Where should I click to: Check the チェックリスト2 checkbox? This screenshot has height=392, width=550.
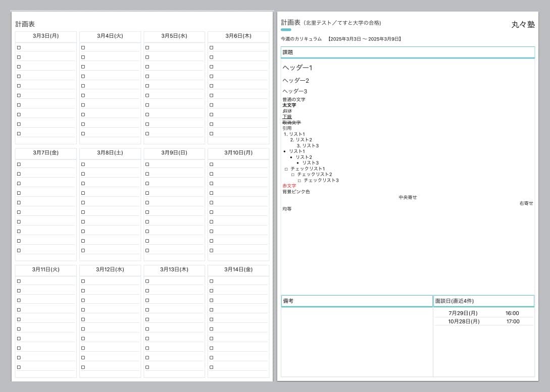coord(293,175)
